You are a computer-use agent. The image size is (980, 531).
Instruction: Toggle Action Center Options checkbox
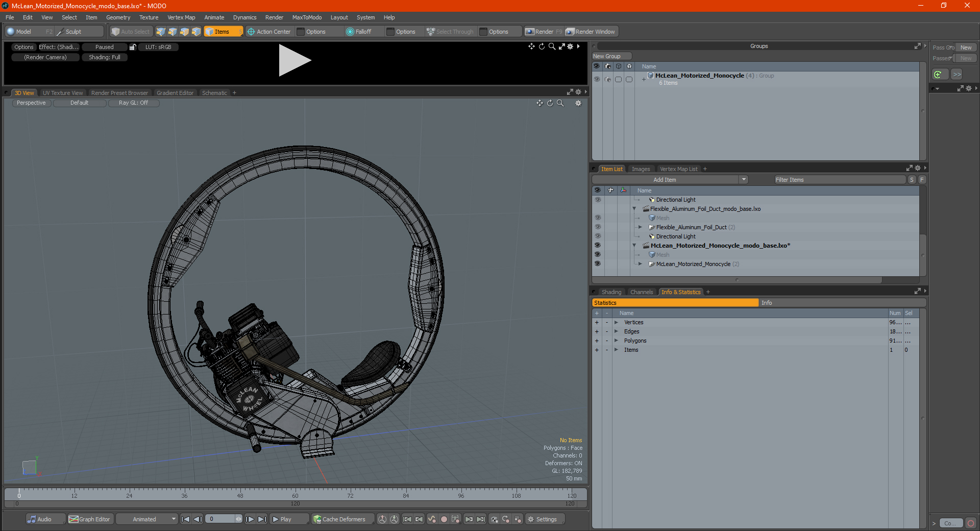(x=301, y=32)
